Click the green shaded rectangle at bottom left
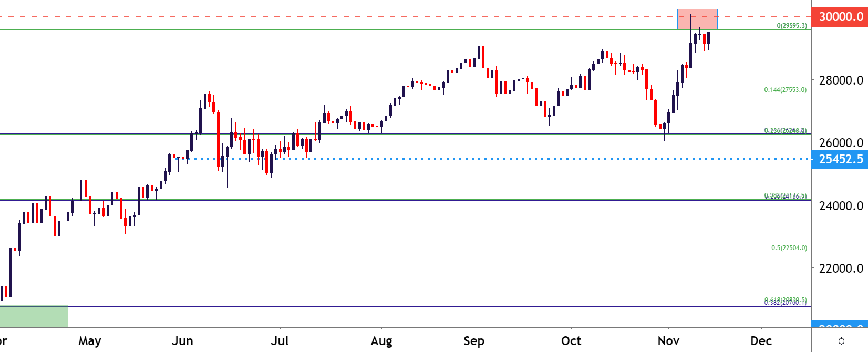This screenshot has width=868, height=352. click(x=34, y=316)
